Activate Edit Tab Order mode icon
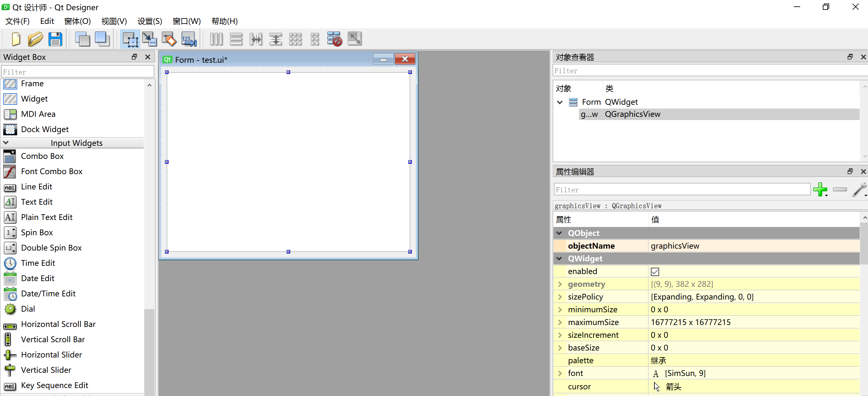The image size is (868, 396). (x=189, y=39)
